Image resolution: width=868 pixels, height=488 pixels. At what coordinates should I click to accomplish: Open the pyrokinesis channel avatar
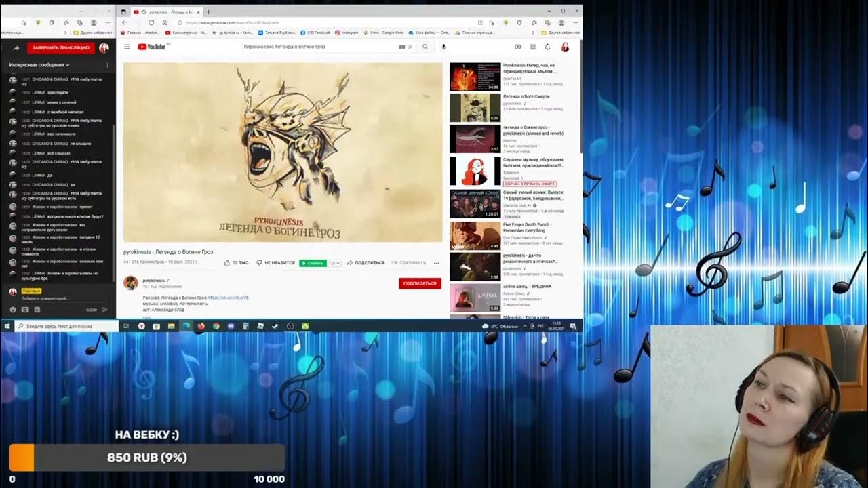pos(131,283)
